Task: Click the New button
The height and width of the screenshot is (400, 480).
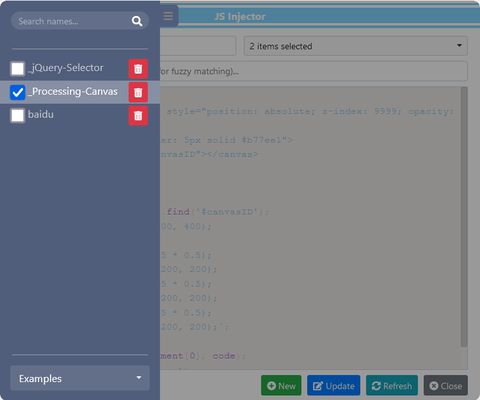Action: (281, 386)
